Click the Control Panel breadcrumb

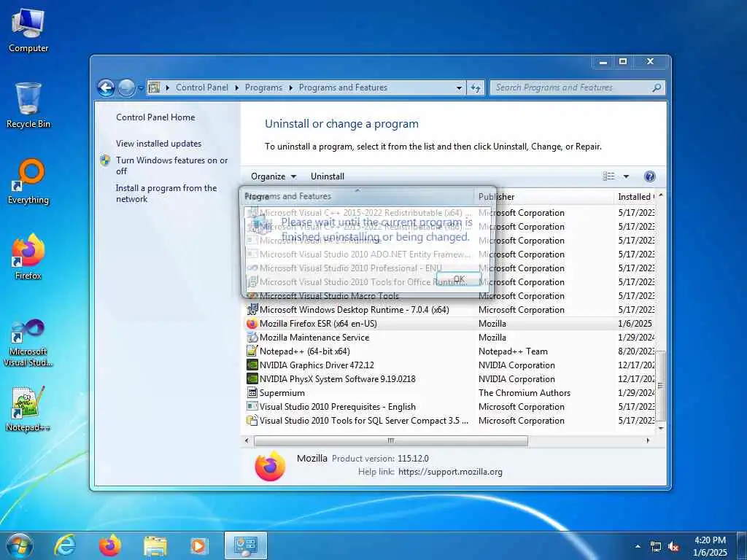click(x=202, y=87)
